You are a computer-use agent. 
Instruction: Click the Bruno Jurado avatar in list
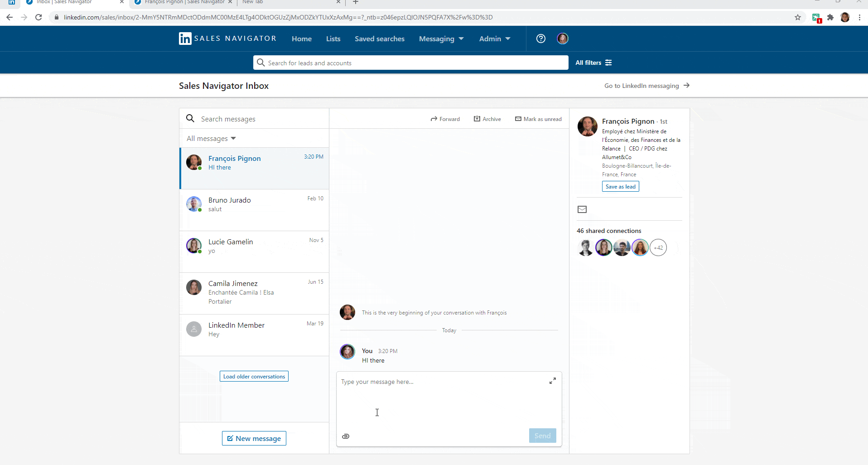point(194,204)
